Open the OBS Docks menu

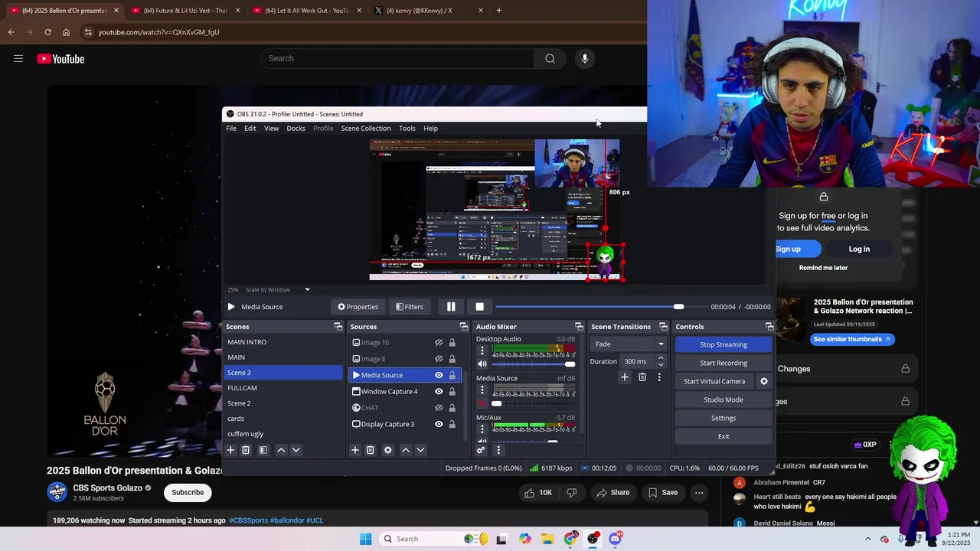[296, 129]
